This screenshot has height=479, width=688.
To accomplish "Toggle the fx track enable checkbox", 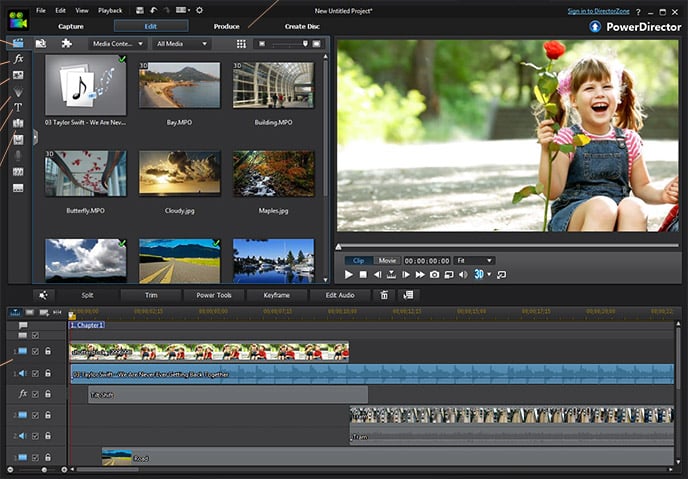I will coord(35,394).
